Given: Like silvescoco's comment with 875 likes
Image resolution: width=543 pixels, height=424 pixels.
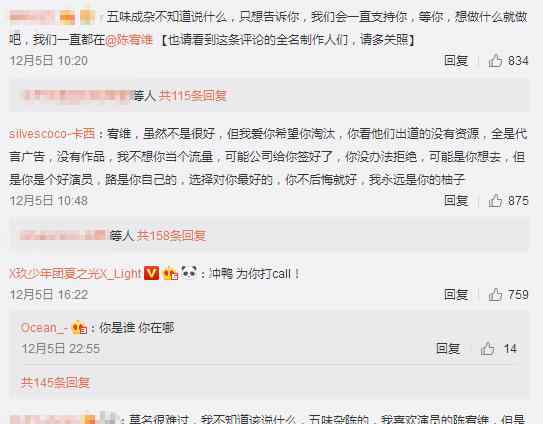Looking at the screenshot, I should coord(495,201).
